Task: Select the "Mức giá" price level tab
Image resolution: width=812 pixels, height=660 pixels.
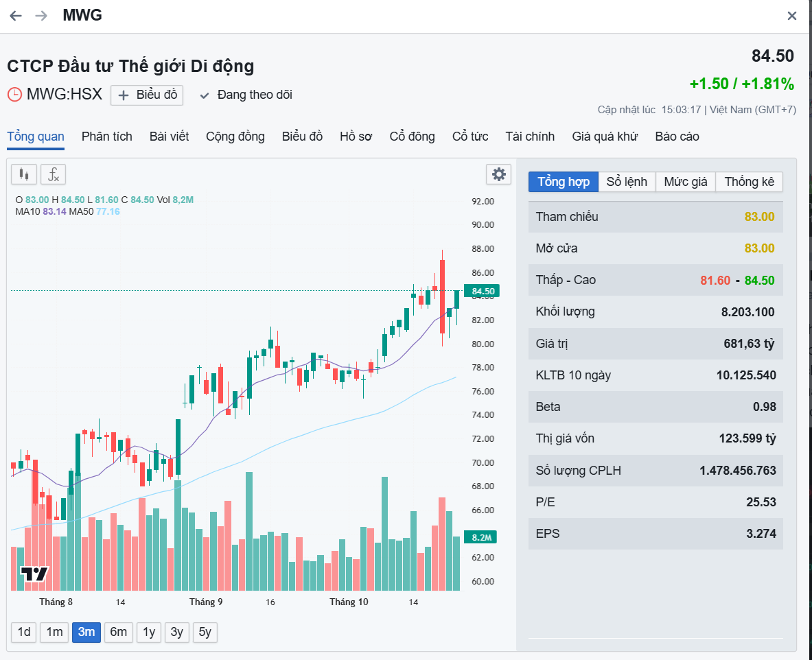Action: (685, 182)
